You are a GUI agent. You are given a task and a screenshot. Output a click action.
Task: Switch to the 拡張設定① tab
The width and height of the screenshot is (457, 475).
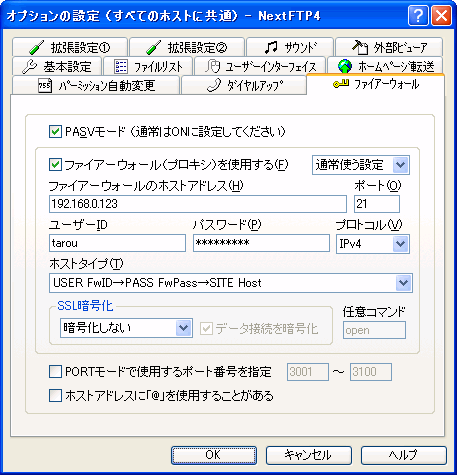coord(70,47)
